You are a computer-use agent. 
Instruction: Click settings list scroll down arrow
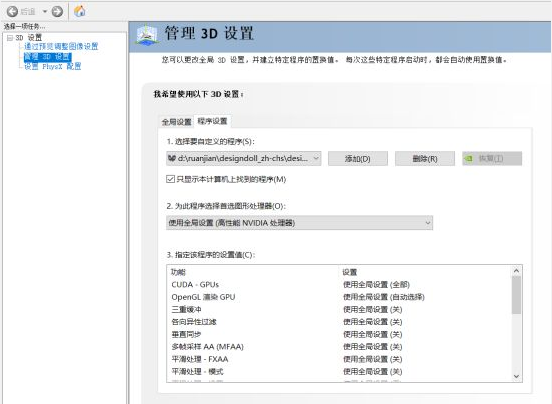516,376
